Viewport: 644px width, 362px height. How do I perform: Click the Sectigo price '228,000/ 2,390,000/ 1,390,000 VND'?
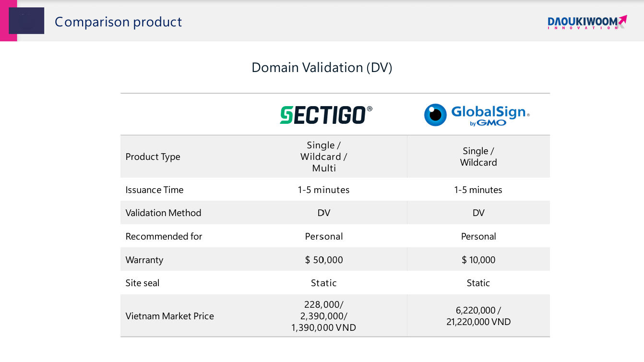pos(324,316)
